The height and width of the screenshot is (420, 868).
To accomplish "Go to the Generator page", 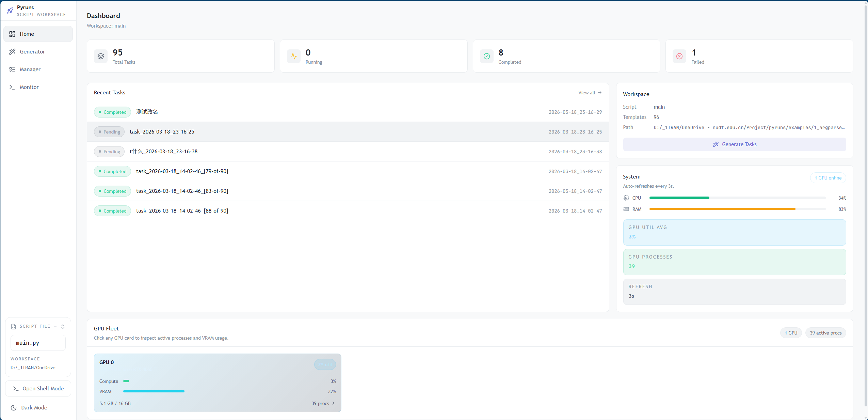I will 32,52.
